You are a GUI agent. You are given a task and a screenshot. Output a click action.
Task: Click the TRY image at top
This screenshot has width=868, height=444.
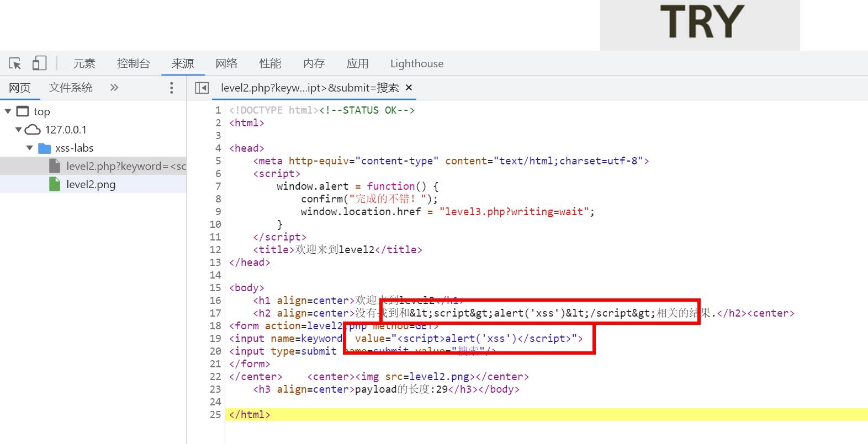tap(700, 24)
